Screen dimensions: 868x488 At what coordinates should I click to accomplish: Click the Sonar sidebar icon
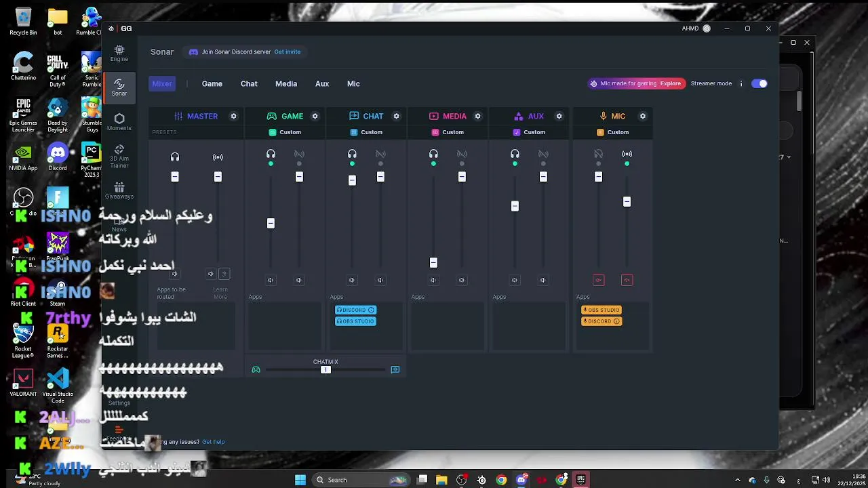click(x=119, y=87)
